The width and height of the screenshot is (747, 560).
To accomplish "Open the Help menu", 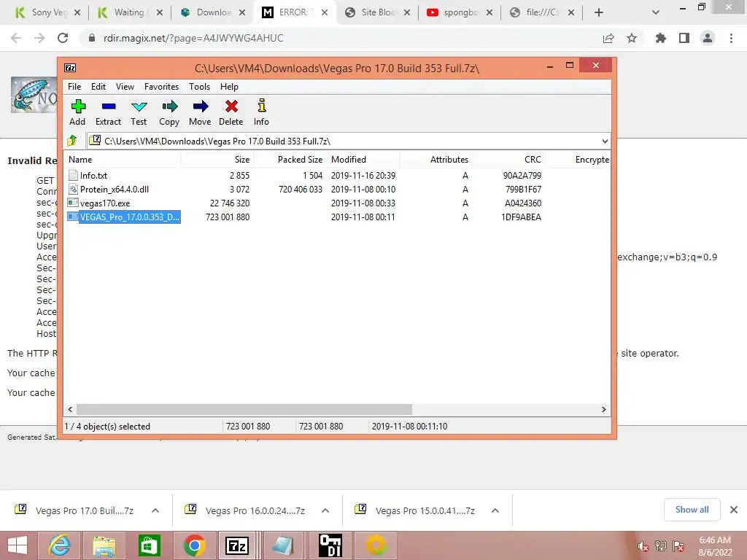I will [x=229, y=87].
